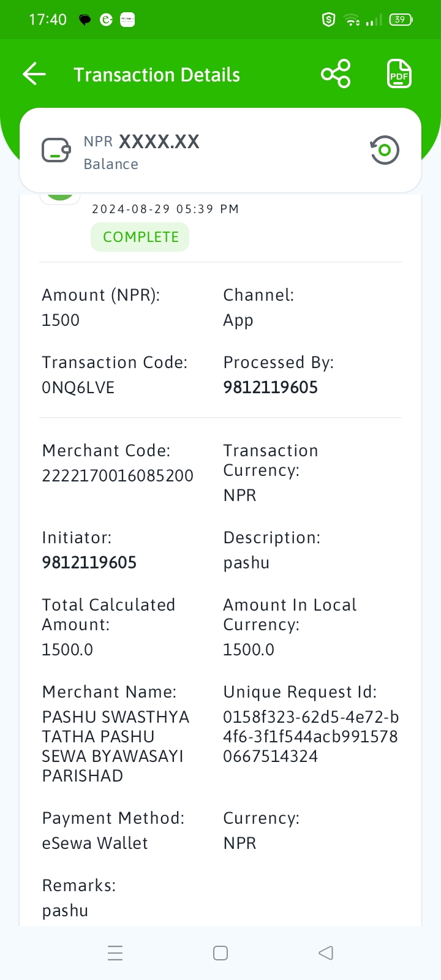Go back using the header arrow
The width and height of the screenshot is (441, 980).
click(34, 74)
